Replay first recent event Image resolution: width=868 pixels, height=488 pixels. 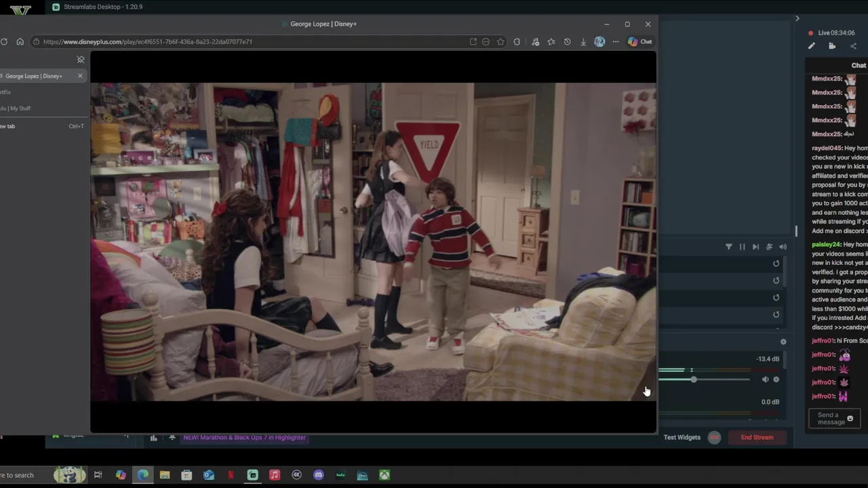[x=776, y=264]
